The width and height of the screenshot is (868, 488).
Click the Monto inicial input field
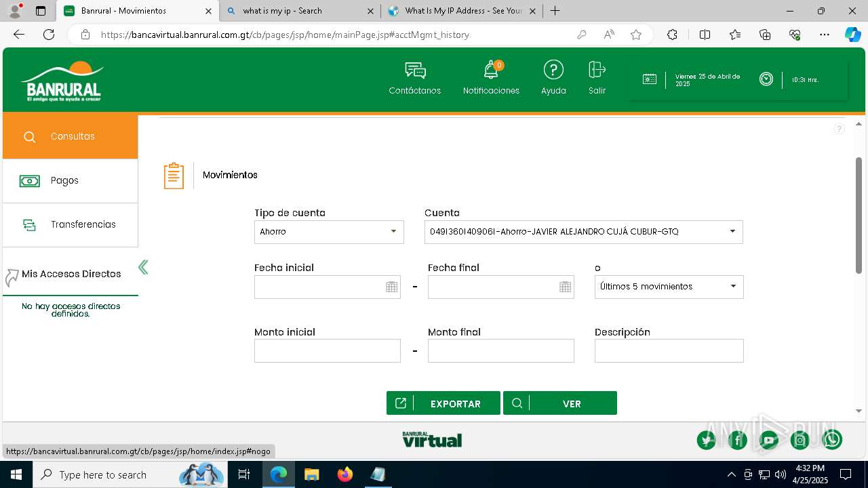328,351
